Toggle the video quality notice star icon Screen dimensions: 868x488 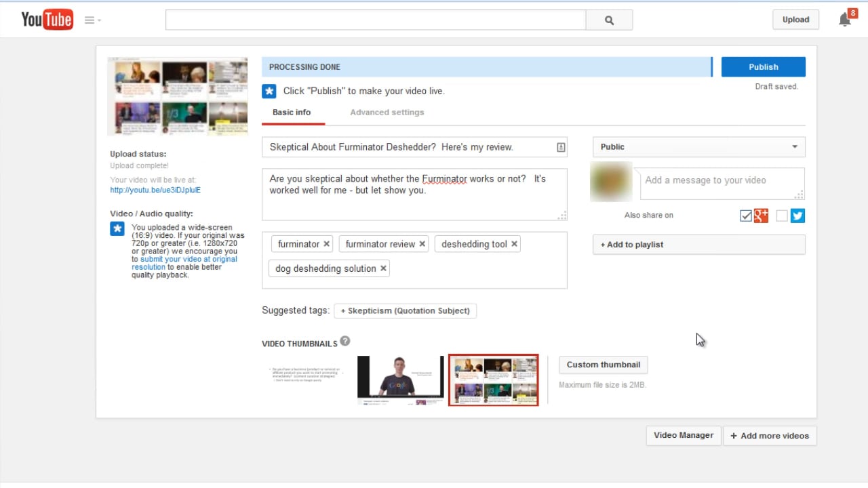tap(117, 228)
